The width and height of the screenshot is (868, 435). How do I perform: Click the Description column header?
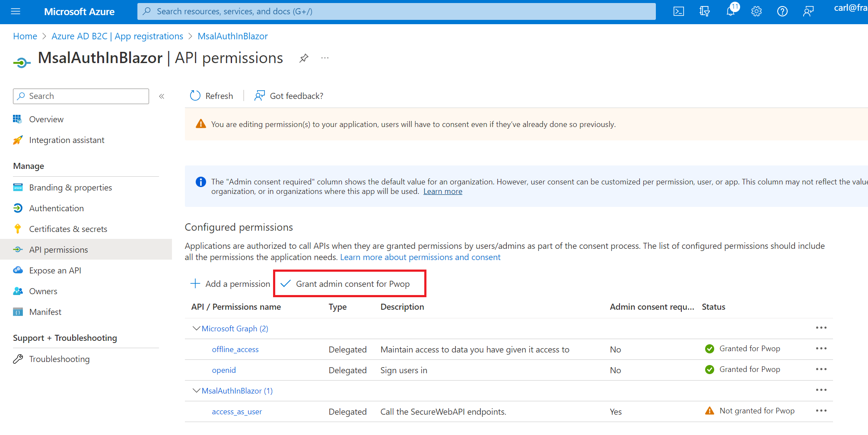pos(402,307)
